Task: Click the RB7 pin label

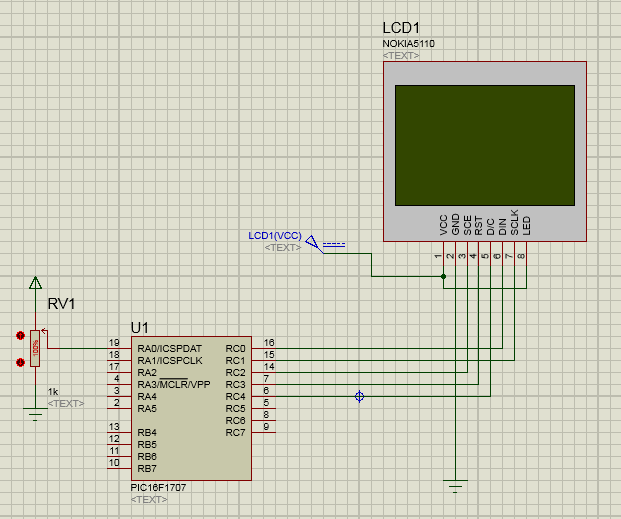Action: [x=147, y=468]
